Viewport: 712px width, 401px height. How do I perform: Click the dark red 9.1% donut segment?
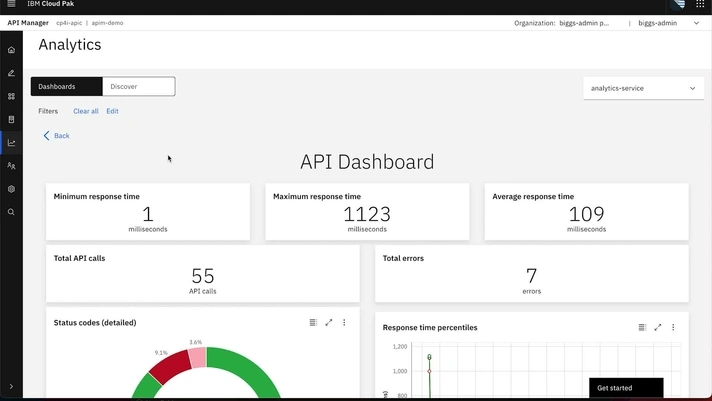pos(172,366)
